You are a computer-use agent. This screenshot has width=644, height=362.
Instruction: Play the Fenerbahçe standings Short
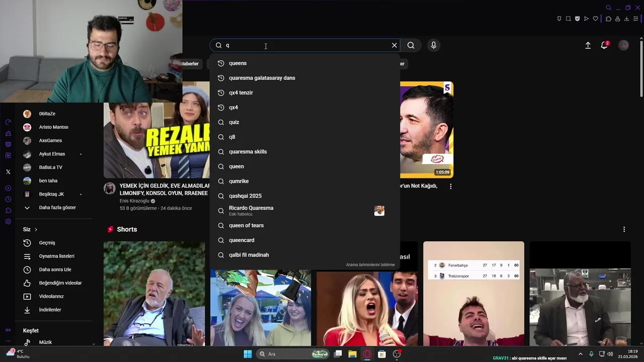473,294
